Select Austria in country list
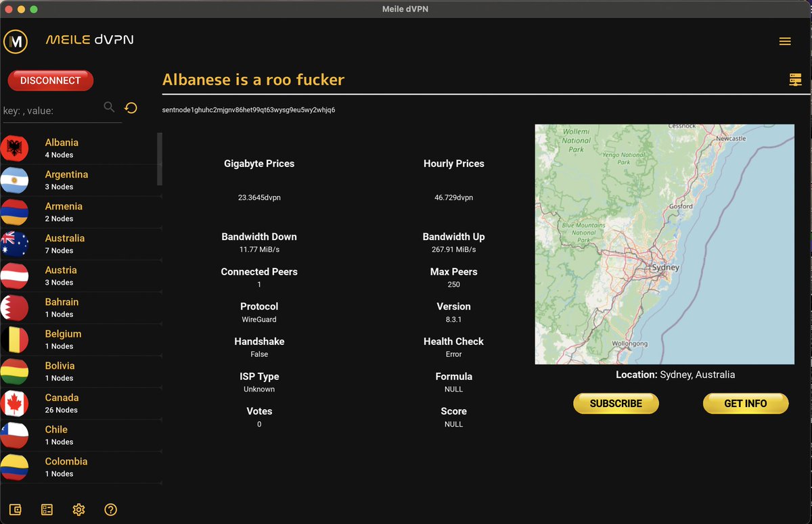 (61, 270)
